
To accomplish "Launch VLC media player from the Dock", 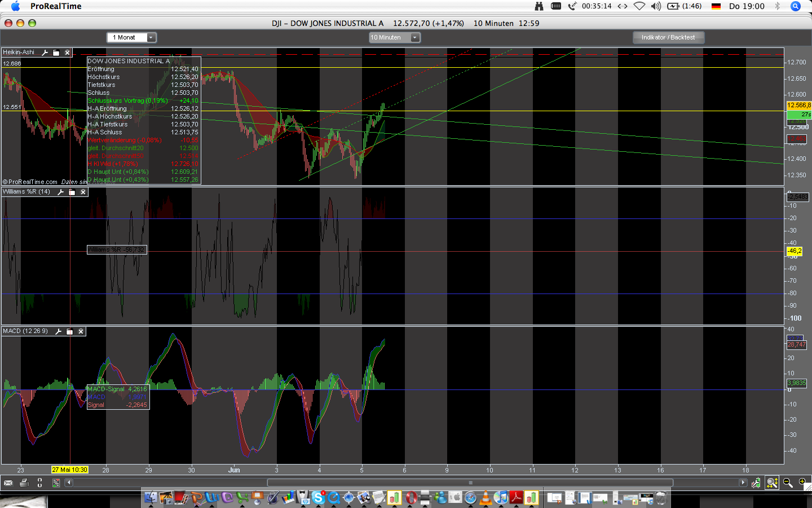I will coord(486,497).
